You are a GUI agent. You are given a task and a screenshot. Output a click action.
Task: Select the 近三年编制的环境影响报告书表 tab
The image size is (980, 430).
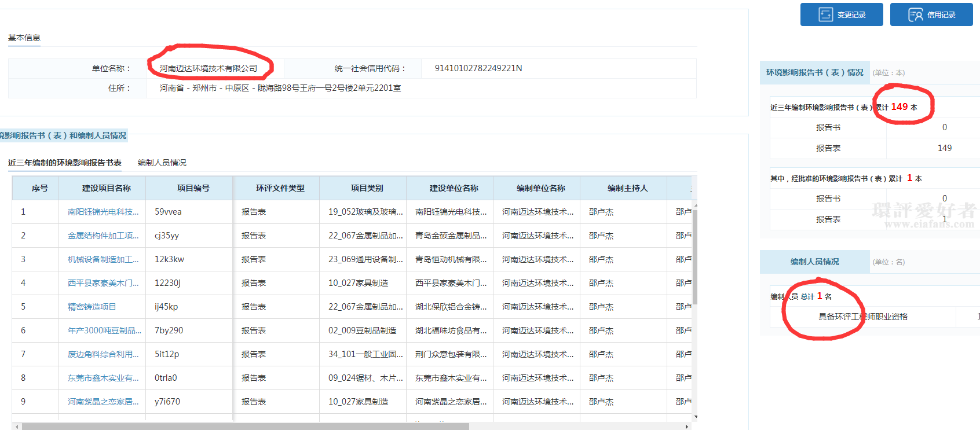65,163
